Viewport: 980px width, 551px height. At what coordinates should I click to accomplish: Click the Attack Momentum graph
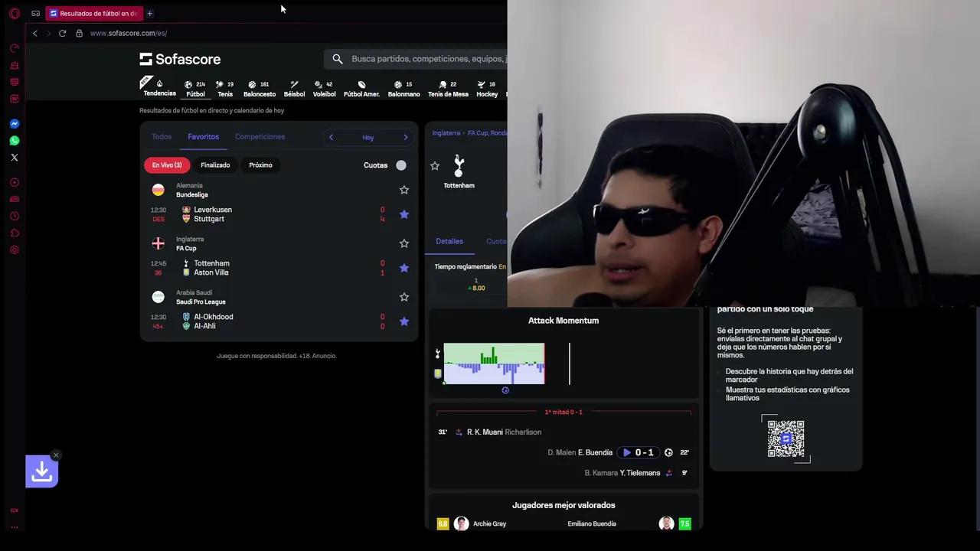494,364
